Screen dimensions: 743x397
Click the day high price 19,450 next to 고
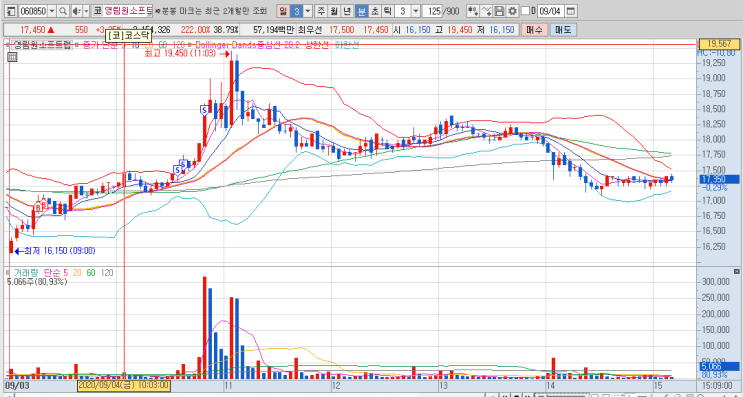point(459,30)
